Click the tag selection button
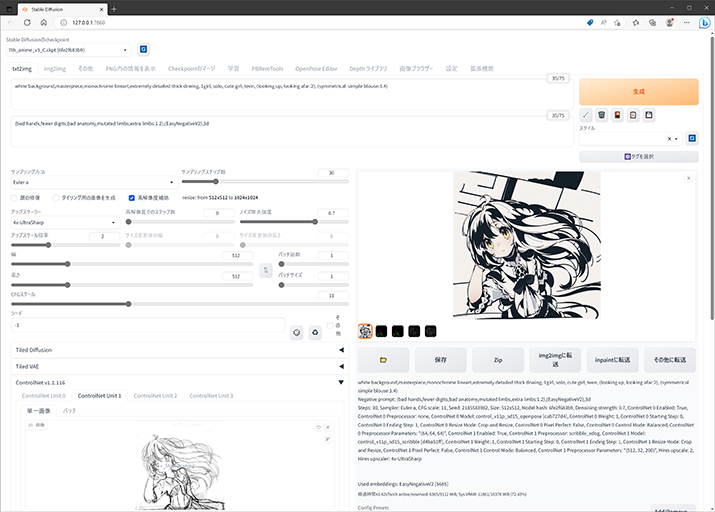The width and height of the screenshot is (715, 512). [x=638, y=156]
